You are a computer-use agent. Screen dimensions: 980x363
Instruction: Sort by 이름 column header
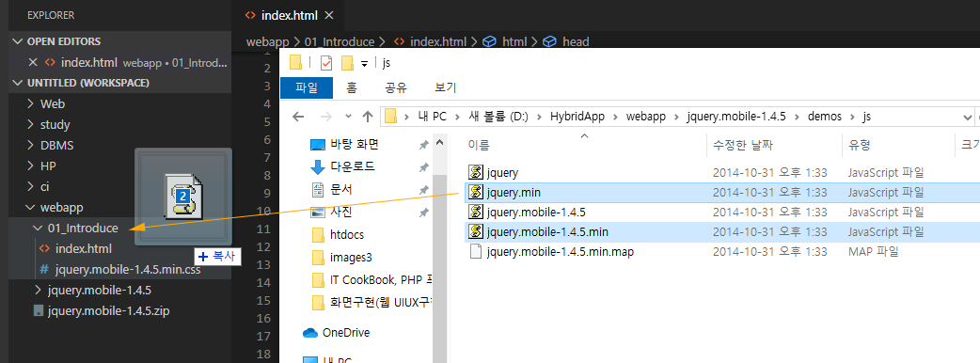479,146
